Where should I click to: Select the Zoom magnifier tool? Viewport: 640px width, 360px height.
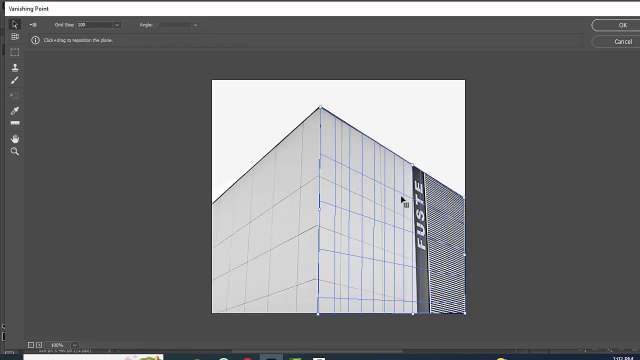tap(15, 151)
